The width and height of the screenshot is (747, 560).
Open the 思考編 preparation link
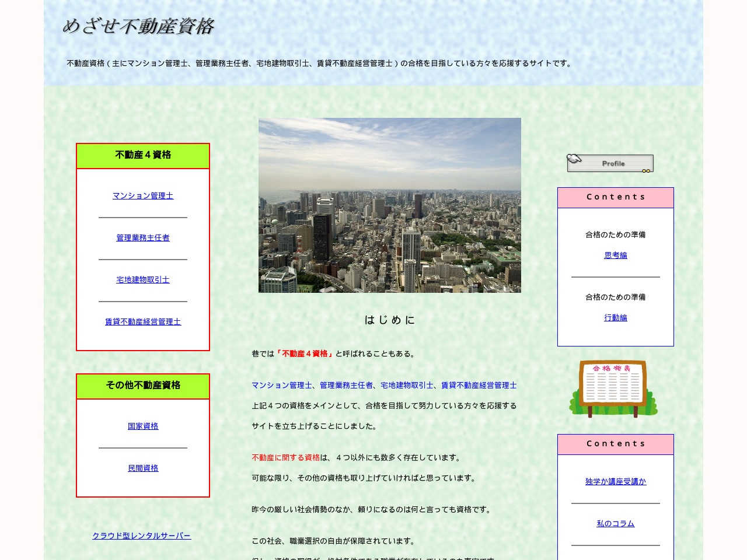tap(616, 256)
